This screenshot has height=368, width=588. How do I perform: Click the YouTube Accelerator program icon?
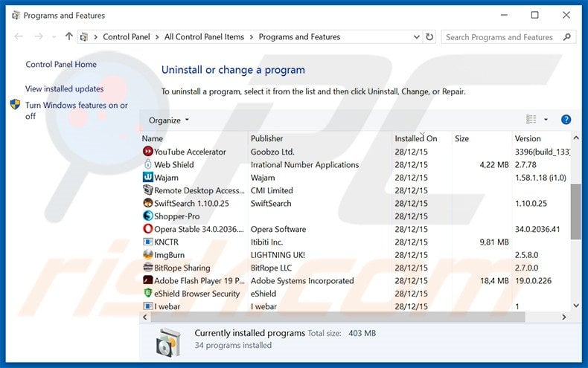point(148,152)
